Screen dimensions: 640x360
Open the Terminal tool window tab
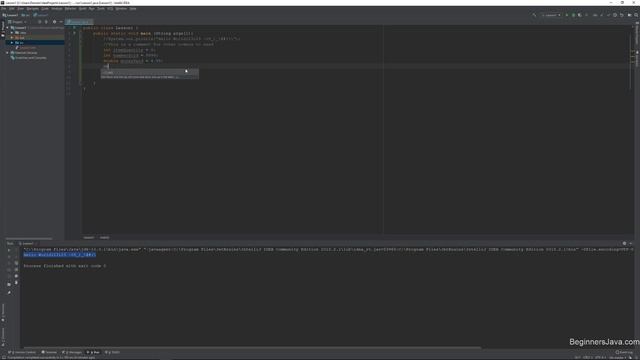tap(49, 352)
